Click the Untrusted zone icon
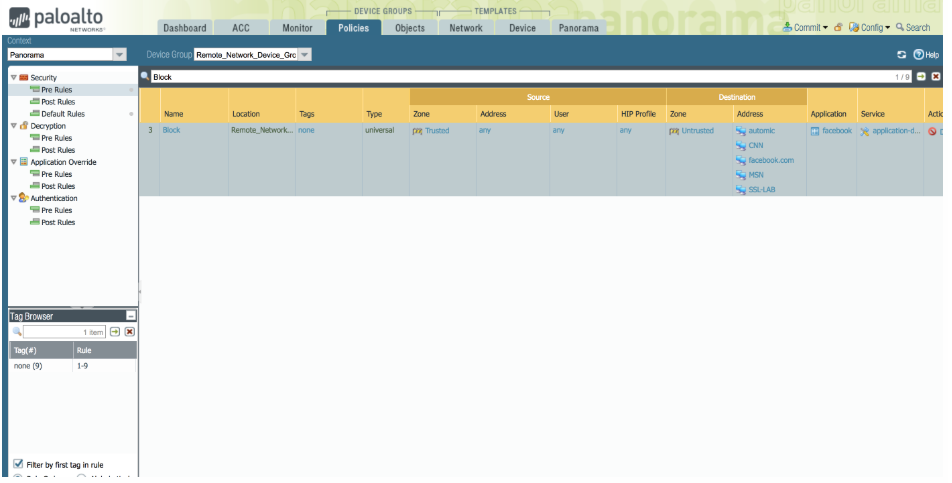 674,130
